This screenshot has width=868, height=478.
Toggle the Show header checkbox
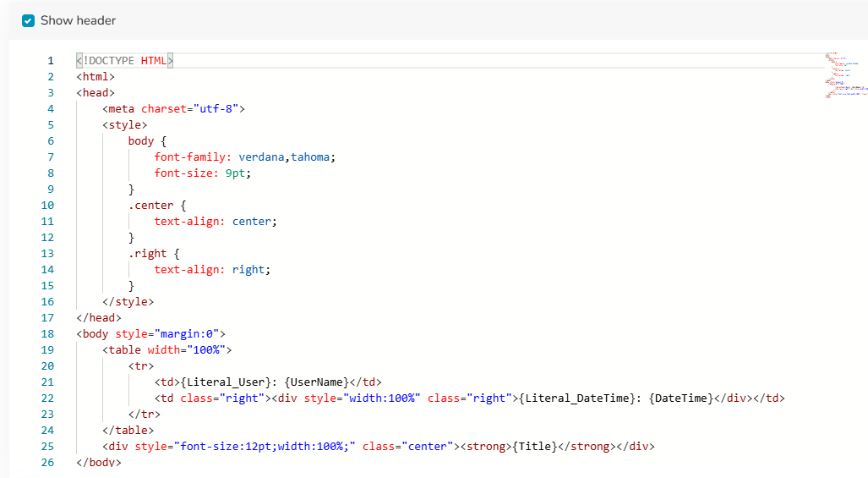[x=28, y=20]
